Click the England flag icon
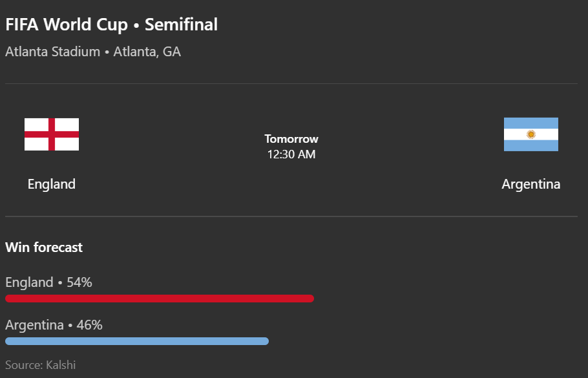This screenshot has height=378, width=588. click(52, 134)
